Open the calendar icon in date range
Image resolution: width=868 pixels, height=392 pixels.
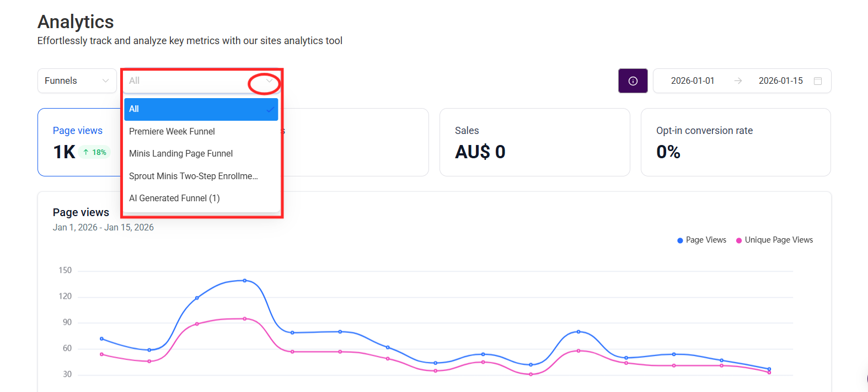click(x=818, y=81)
